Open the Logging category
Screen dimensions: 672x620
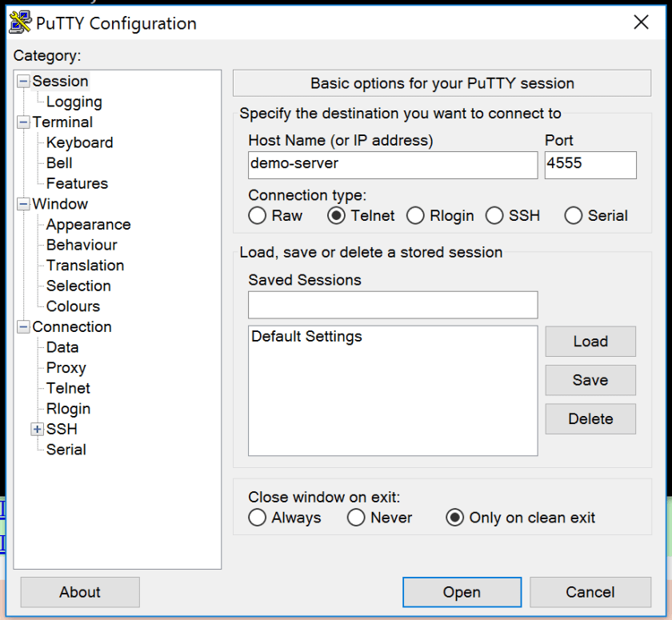coord(74,102)
